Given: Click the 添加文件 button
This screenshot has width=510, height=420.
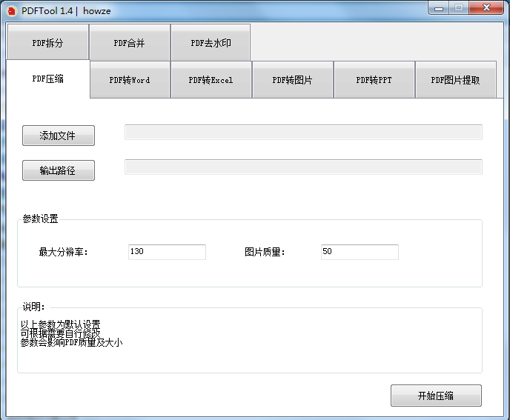Looking at the screenshot, I should tap(59, 136).
